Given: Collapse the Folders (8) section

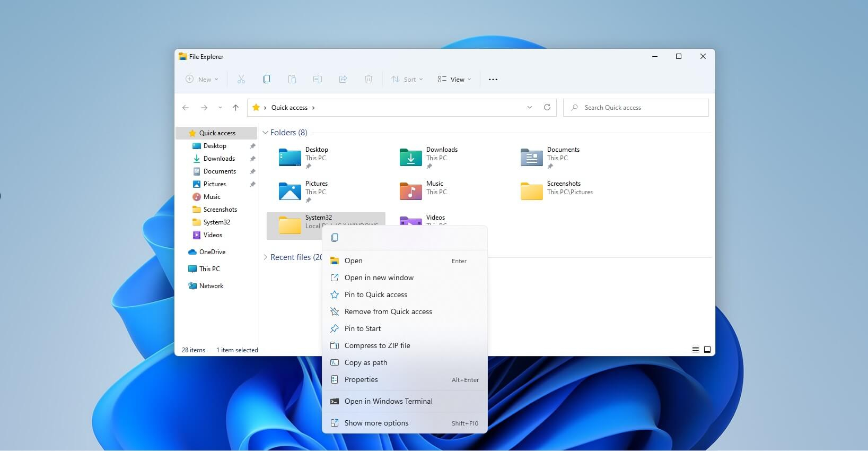Looking at the screenshot, I should [x=266, y=133].
